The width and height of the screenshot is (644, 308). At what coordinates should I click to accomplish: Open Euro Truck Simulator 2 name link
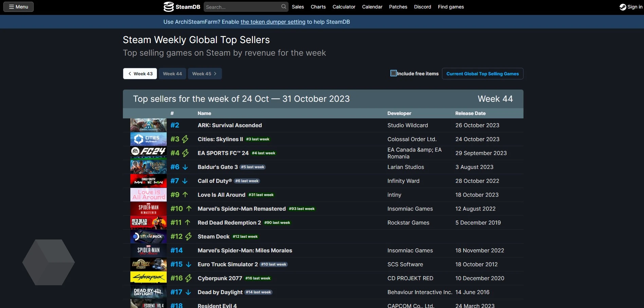point(228,264)
